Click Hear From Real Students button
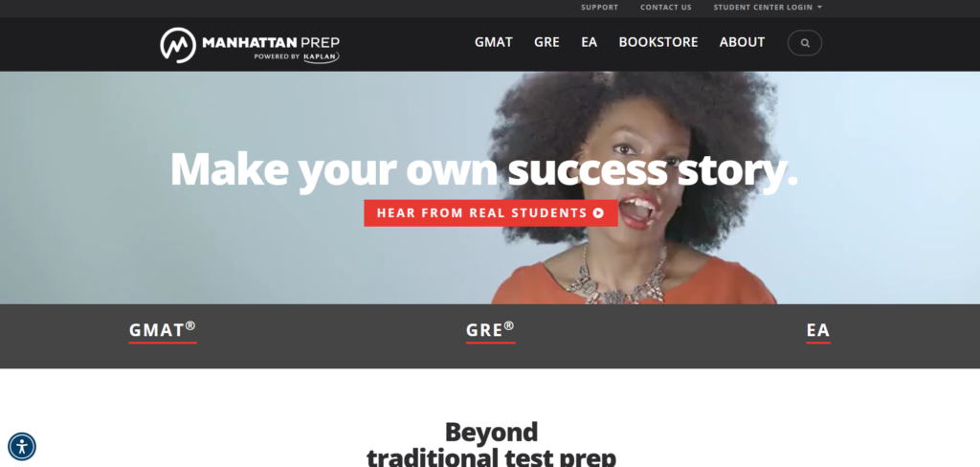The image size is (980, 467). coord(491,213)
